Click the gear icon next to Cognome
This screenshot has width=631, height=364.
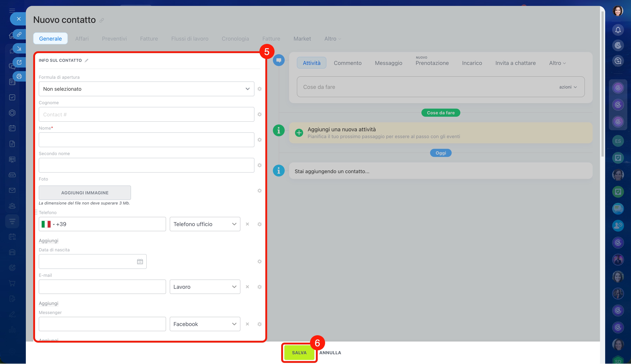point(259,115)
